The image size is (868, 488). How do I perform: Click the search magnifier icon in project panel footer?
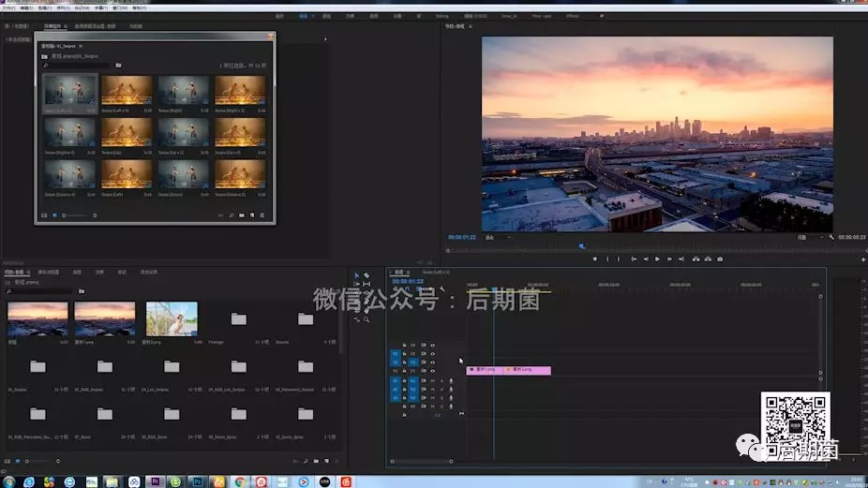tap(304, 462)
